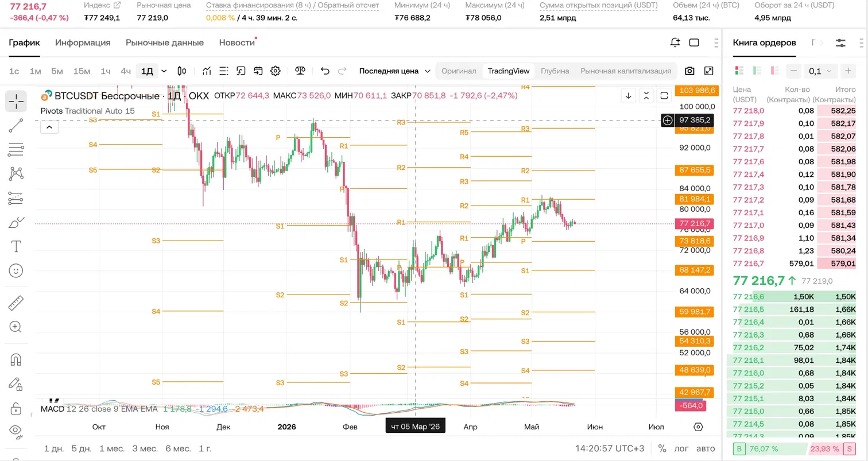Image resolution: width=868 pixels, height=461 pixels.
Task: Select the Книга ордеров tab
Action: pyautogui.click(x=764, y=42)
